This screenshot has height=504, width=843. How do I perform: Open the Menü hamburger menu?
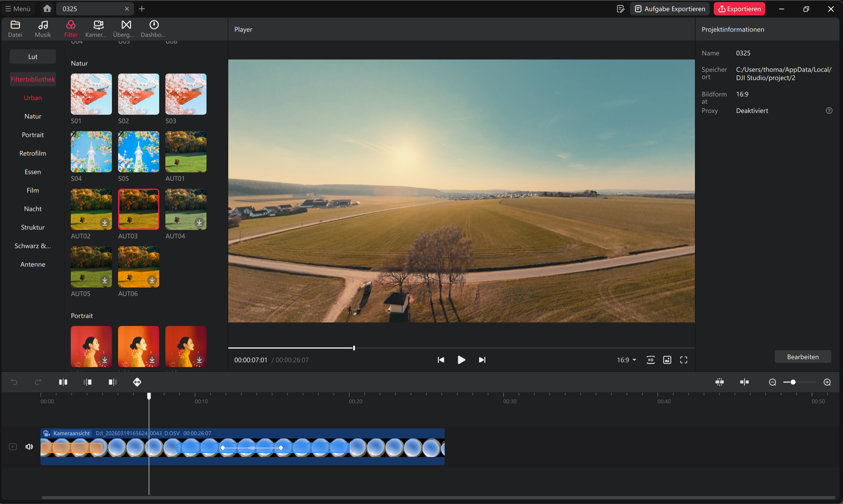[18, 9]
